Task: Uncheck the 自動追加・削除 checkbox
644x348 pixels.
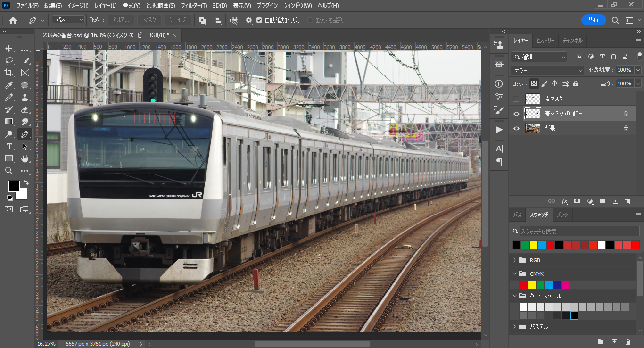Action: coord(259,20)
